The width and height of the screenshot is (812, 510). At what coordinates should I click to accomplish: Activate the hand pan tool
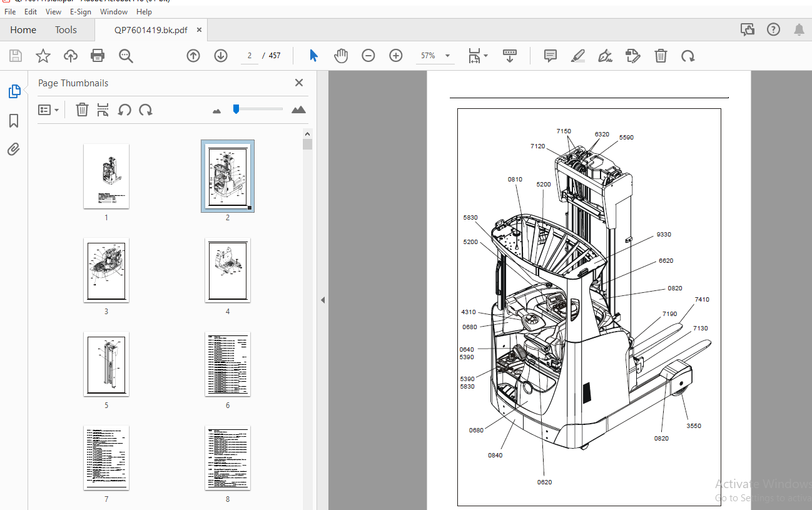pyautogui.click(x=340, y=56)
